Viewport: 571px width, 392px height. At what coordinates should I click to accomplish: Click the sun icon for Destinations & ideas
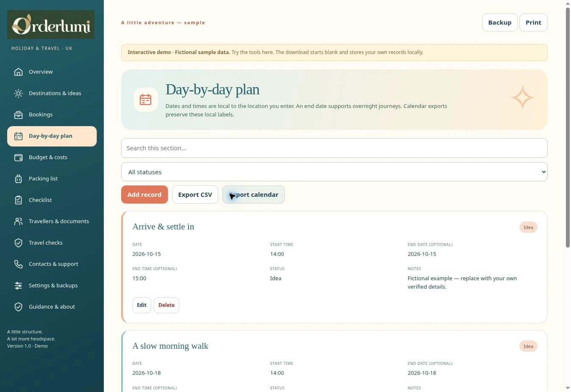click(18, 93)
